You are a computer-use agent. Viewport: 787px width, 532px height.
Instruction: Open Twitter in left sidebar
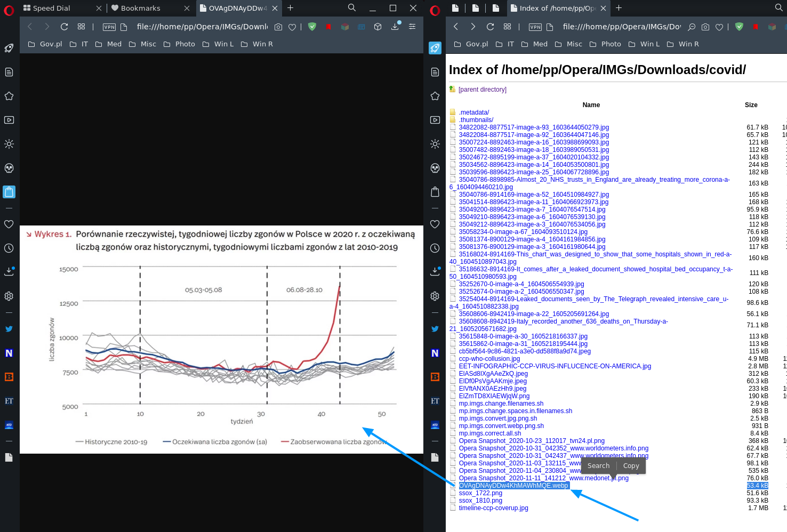pos(9,329)
